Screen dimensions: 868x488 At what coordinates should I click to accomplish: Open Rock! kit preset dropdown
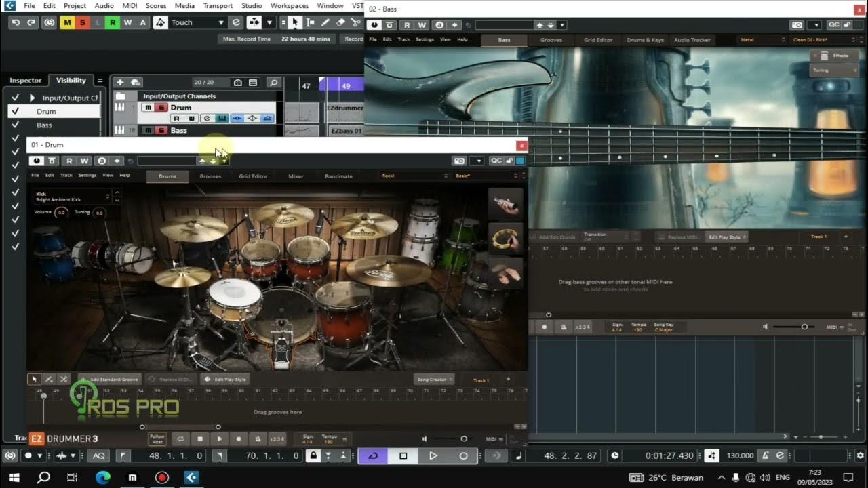pos(414,176)
